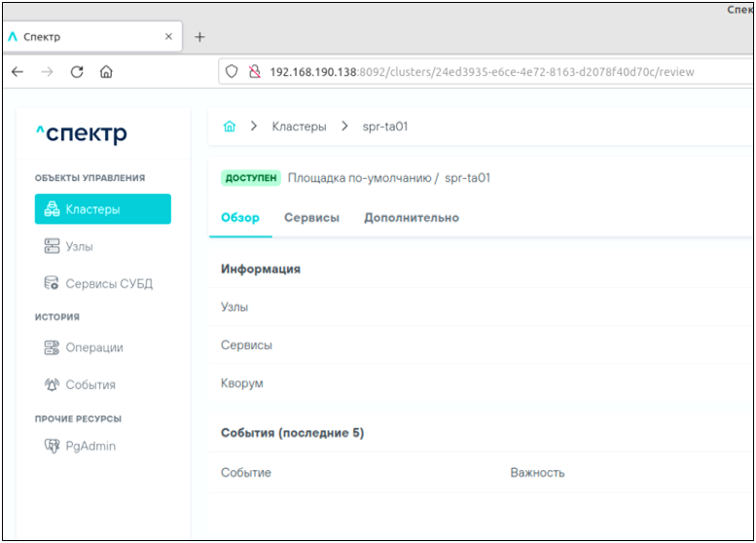
Task: Select Кластеры in the sidebar
Action: pyautogui.click(x=103, y=209)
